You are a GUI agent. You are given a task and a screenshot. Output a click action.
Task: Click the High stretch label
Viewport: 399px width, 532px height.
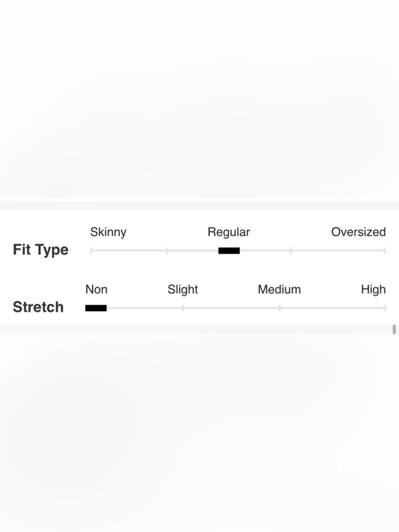pos(373,289)
